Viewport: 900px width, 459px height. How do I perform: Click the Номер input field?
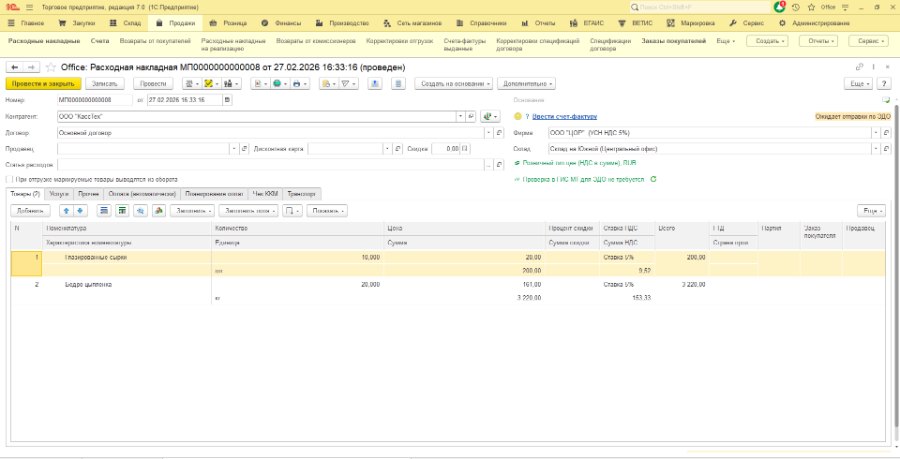pyautogui.click(x=95, y=100)
